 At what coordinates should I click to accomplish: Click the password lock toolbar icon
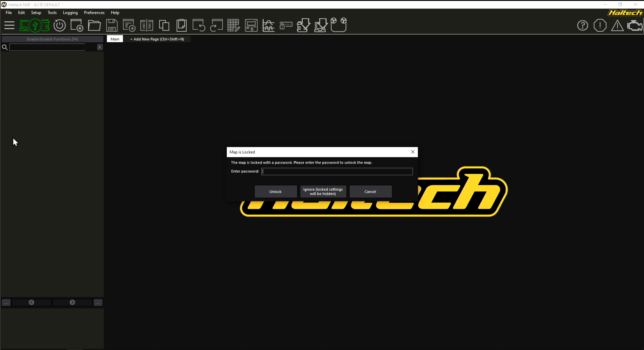[286, 25]
